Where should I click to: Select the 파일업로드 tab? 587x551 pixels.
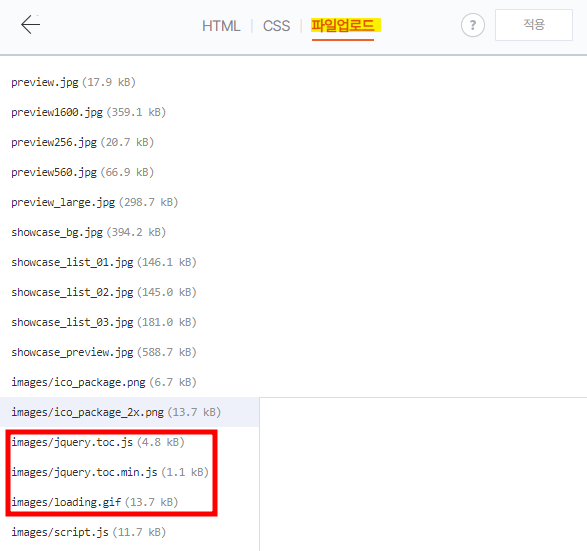point(343,25)
